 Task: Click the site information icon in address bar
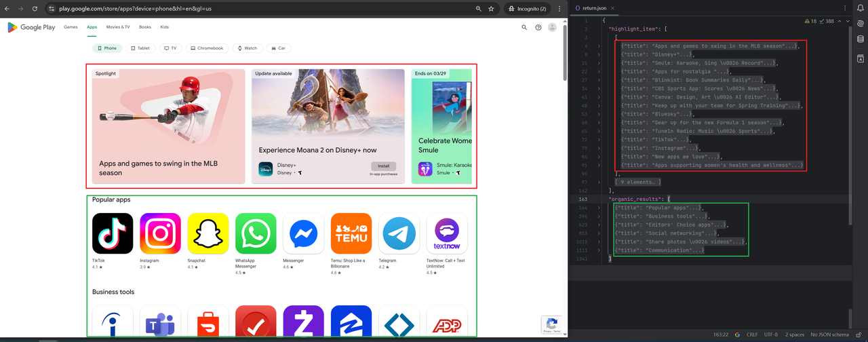51,9
